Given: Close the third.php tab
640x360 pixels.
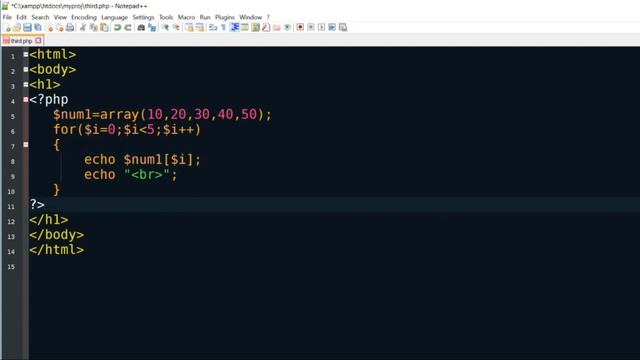Looking at the screenshot, I should [x=38, y=41].
